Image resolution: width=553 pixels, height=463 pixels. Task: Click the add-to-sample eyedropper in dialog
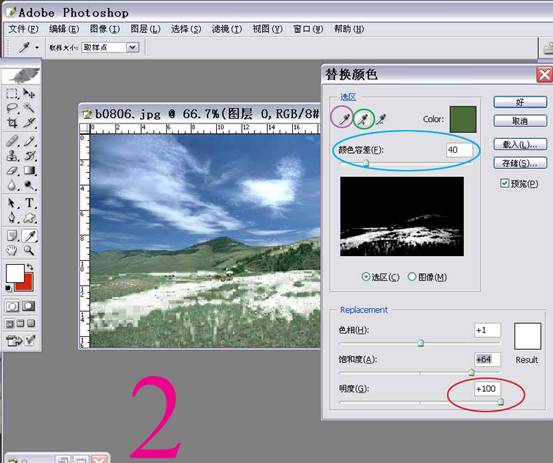363,119
